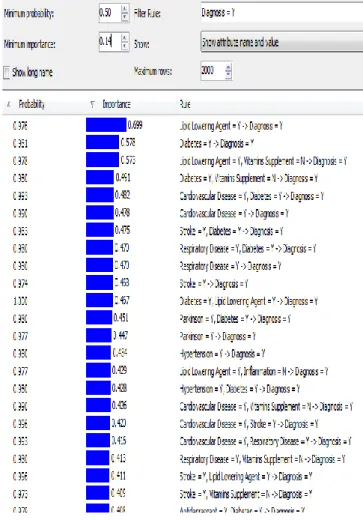
Task: Select rule Stroke = Y -> Diagnosis = Y
Action: (214, 284)
